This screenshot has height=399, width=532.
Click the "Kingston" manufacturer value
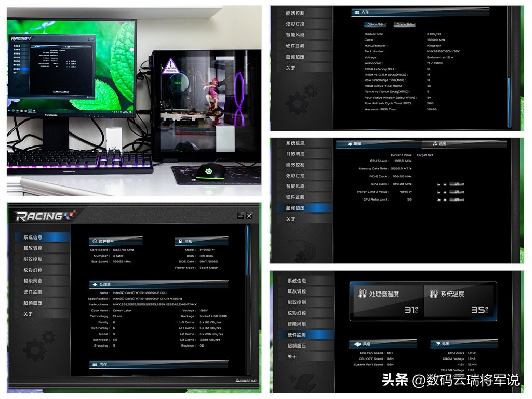click(x=434, y=46)
